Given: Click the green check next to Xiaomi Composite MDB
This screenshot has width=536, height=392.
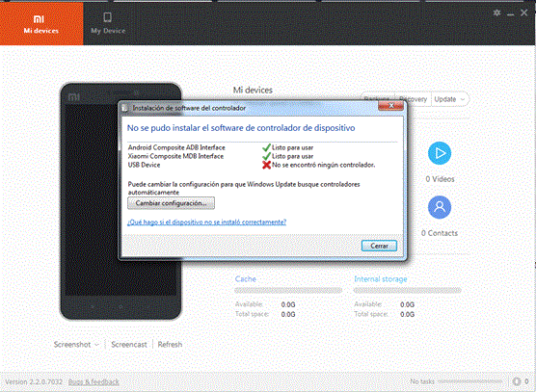Looking at the screenshot, I should [x=267, y=156].
